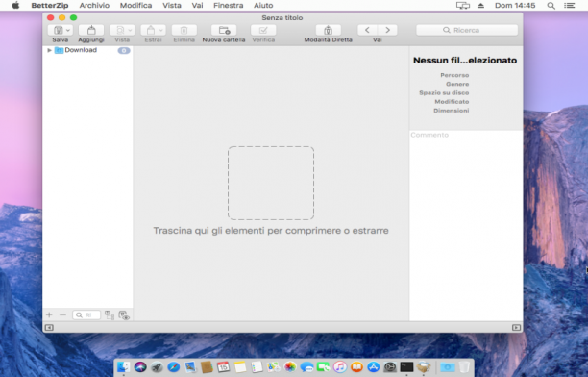588x377 pixels.
Task: Open the Vista dropdown arrow
Action: (x=130, y=30)
